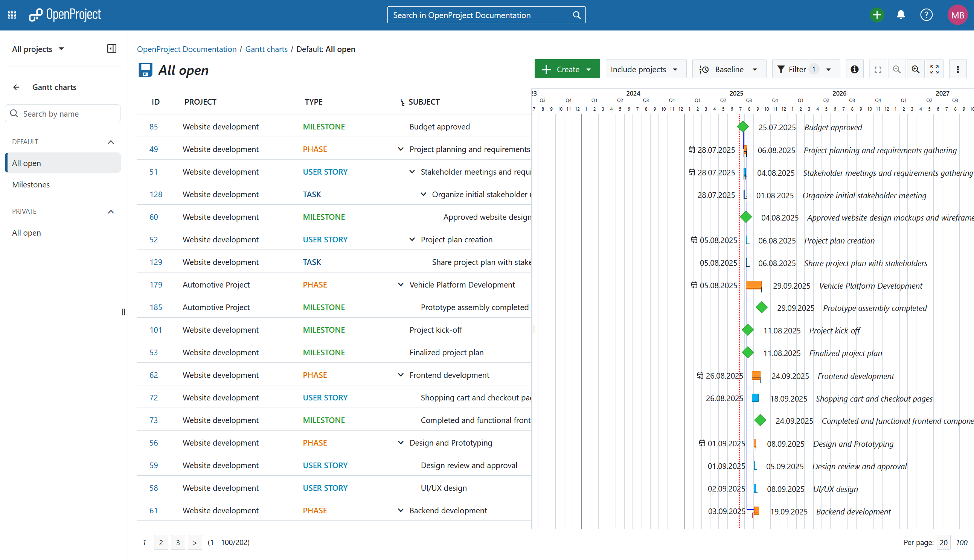This screenshot has width=974, height=560.
Task: Open the Baseline dropdown
Action: (729, 69)
